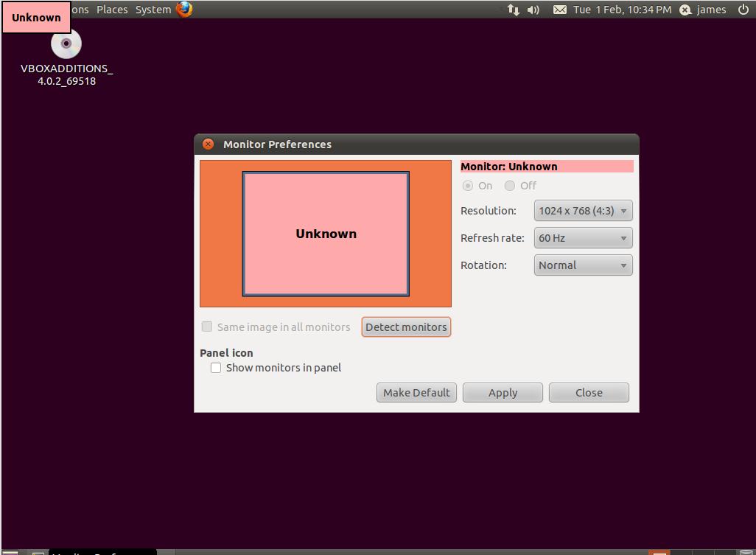Open the System menu
This screenshot has width=756, height=555.
[x=153, y=10]
